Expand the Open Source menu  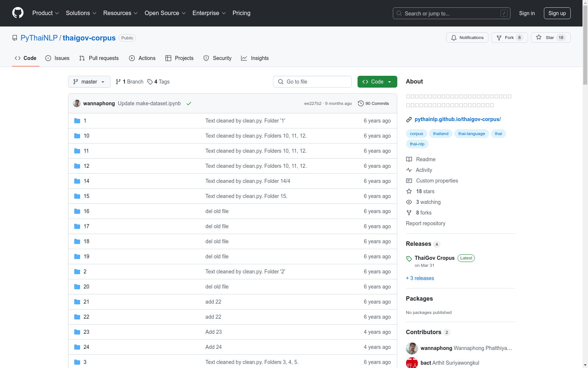[165, 13]
